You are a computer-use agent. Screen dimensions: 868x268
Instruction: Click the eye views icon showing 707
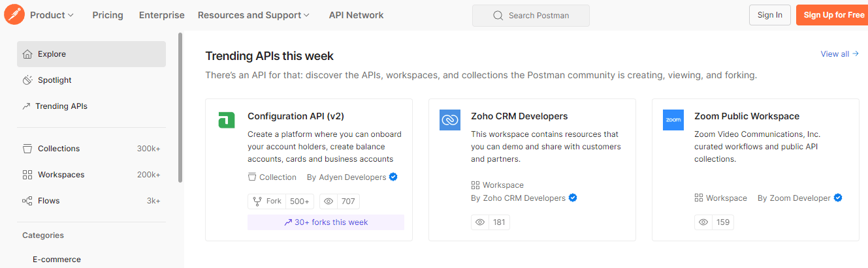[329, 201]
